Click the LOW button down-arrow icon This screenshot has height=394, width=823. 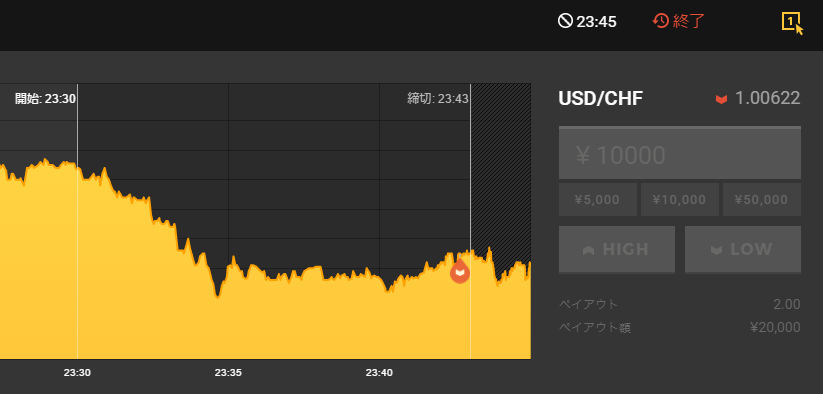point(716,250)
